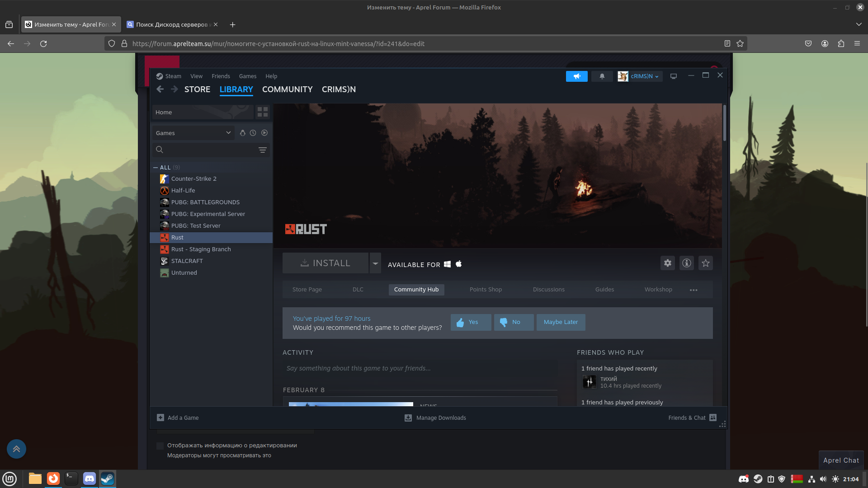Install the Rust game

pyautogui.click(x=325, y=263)
